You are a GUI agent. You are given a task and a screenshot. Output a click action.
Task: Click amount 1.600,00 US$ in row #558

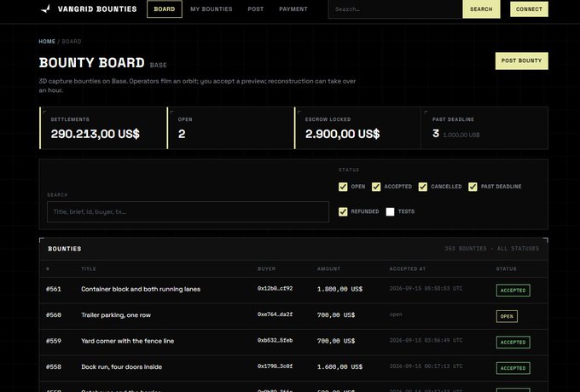click(339, 366)
